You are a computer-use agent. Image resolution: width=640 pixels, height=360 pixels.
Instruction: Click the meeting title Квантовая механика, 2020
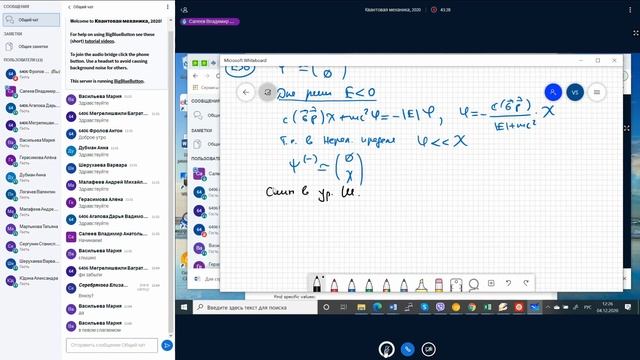[x=393, y=10]
